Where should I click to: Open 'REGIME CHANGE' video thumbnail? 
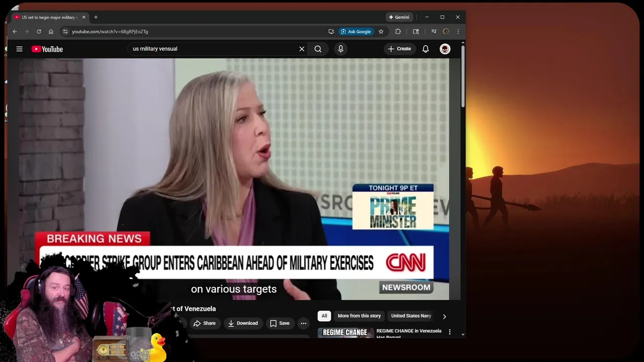click(x=345, y=333)
